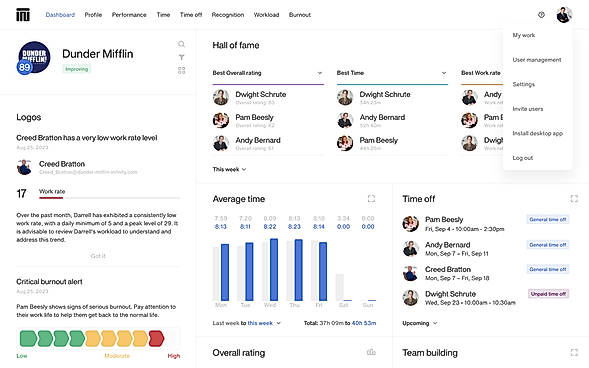Image resolution: width=589 pixels, height=368 pixels.
Task: Click Andy Bernard's General time off tag
Action: (548, 245)
